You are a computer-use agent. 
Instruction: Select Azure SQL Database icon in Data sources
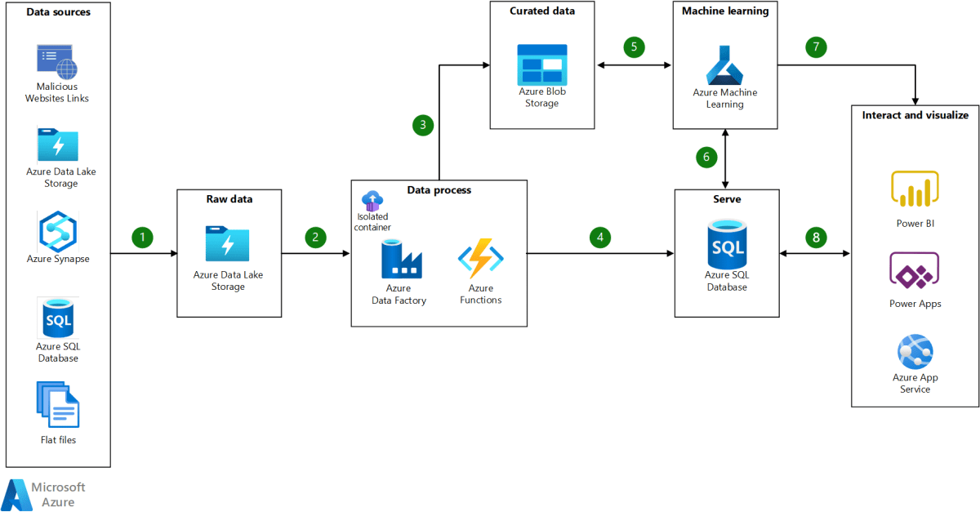(58, 318)
